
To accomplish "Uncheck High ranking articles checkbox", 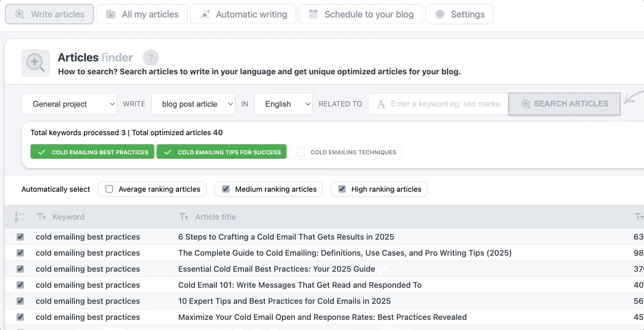I will (x=342, y=189).
